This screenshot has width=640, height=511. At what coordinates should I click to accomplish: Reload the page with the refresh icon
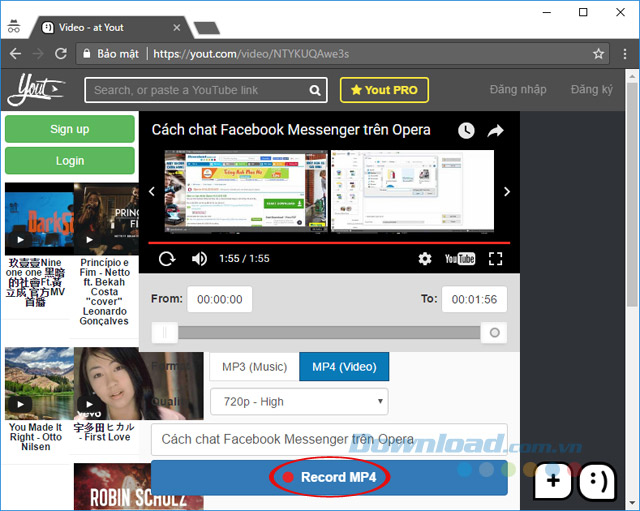61,53
